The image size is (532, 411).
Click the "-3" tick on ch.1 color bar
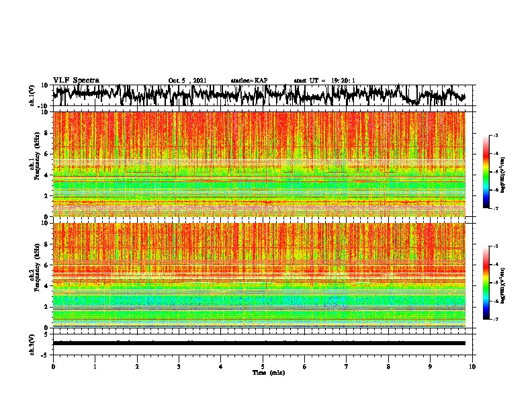pyautogui.click(x=496, y=135)
